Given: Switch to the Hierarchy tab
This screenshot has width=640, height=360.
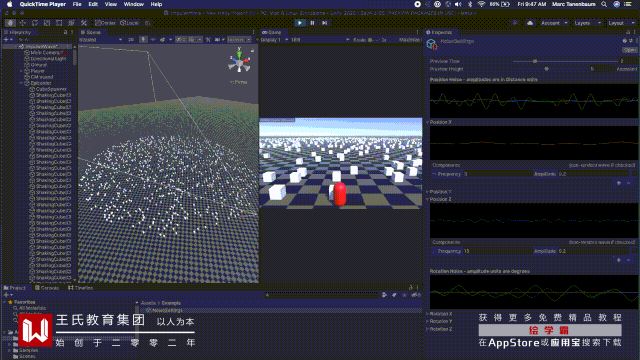Looking at the screenshot, I should 18,32.
